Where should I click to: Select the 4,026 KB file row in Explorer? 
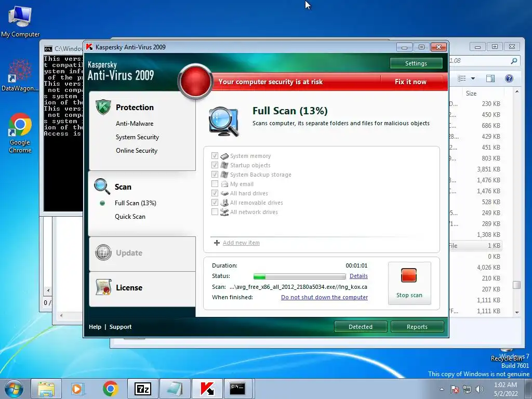tap(475, 268)
